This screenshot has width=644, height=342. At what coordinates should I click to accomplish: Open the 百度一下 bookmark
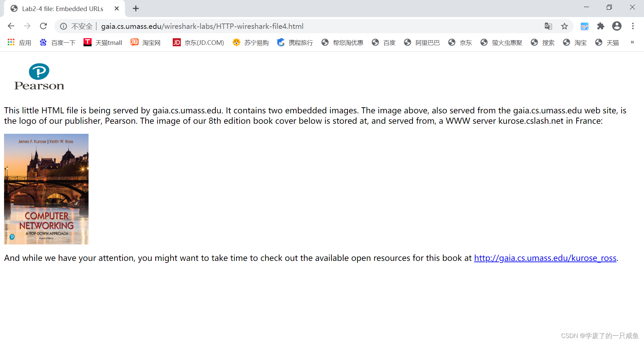click(57, 43)
